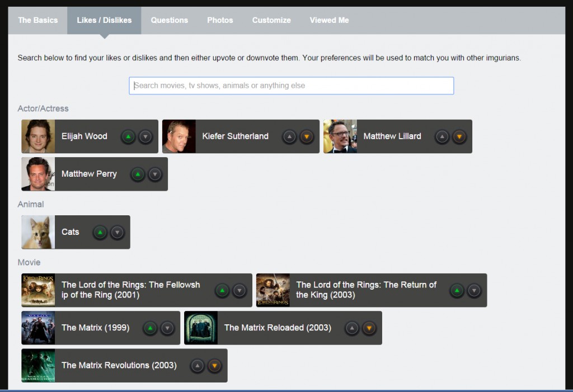This screenshot has width=573, height=392.
Task: Upvote Kiefer Sutherland
Action: click(x=289, y=136)
